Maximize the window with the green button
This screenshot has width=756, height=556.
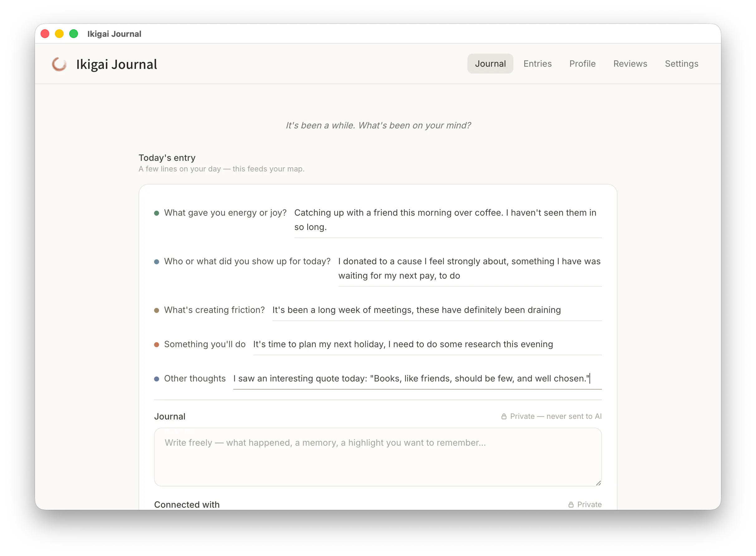pyautogui.click(x=74, y=34)
